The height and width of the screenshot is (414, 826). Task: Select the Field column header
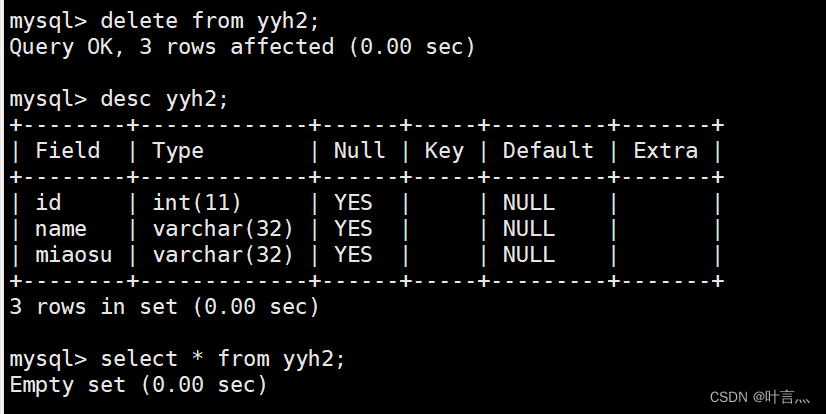pyautogui.click(x=67, y=151)
